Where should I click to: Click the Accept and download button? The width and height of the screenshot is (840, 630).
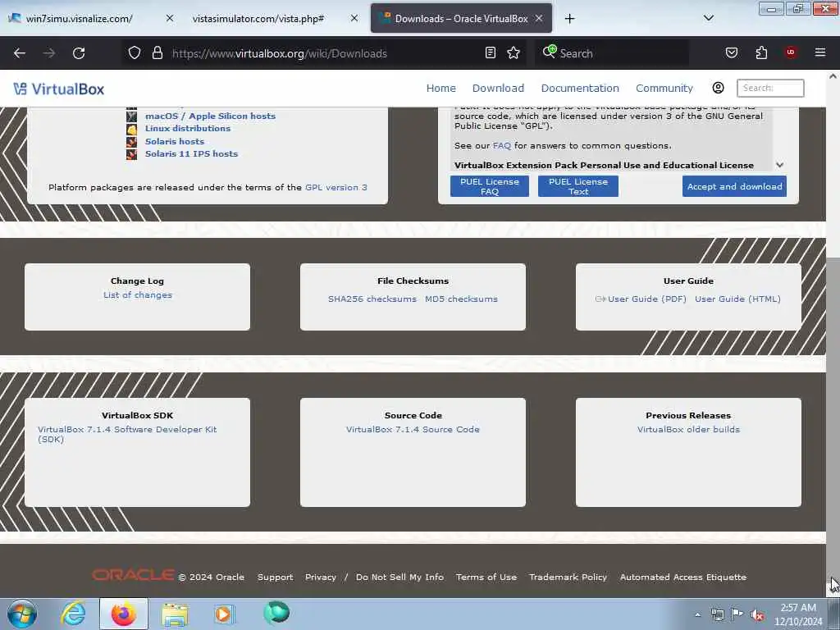click(734, 186)
